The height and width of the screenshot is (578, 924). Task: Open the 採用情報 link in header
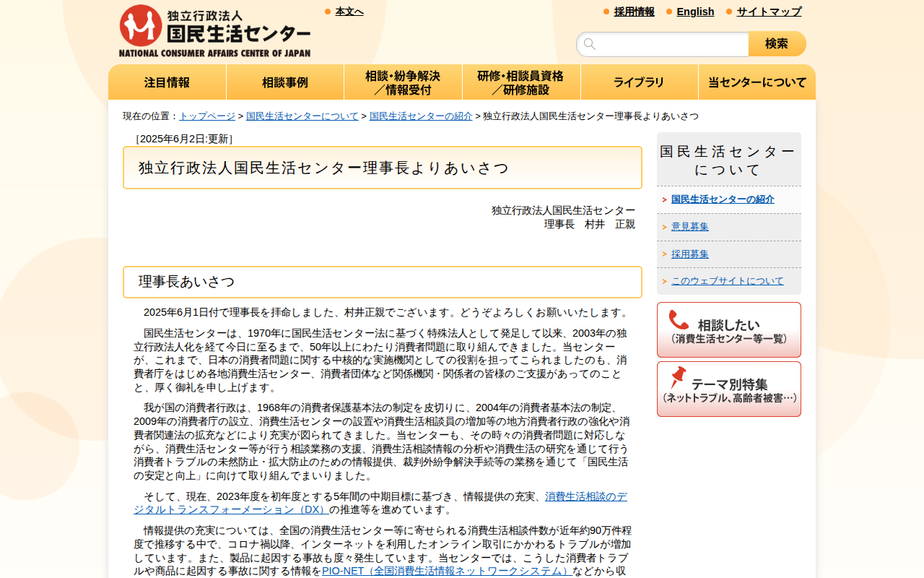(635, 12)
